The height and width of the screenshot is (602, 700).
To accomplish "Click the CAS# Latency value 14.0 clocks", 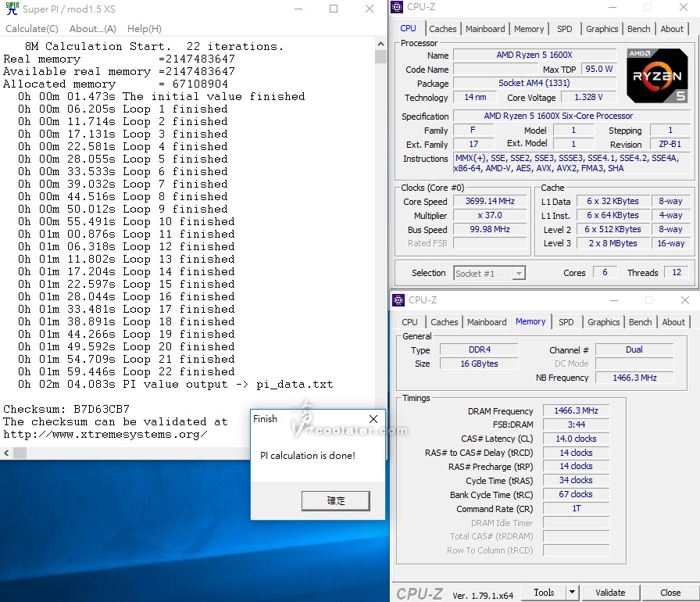I will [576, 439].
